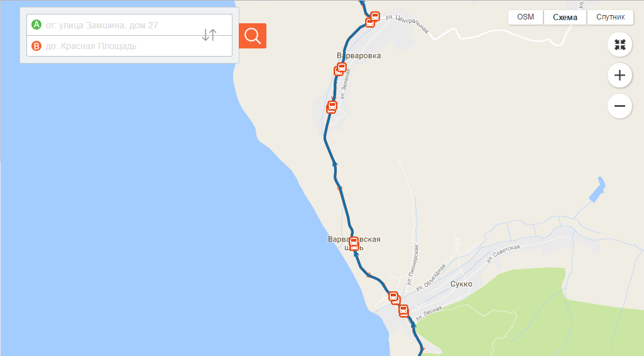Swap origin and destination with arrows icon
The height and width of the screenshot is (356, 644).
click(209, 35)
